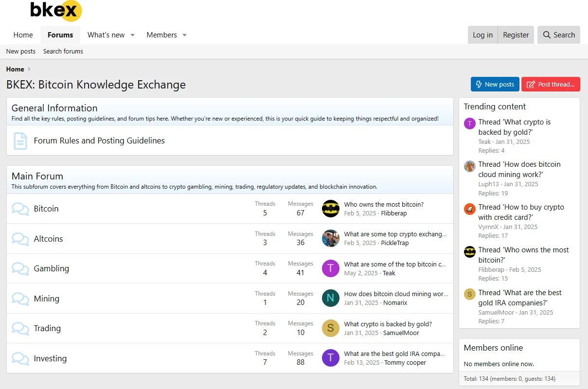Click the Mining forum chat bubble icon
The width and height of the screenshot is (588, 389).
(20, 299)
